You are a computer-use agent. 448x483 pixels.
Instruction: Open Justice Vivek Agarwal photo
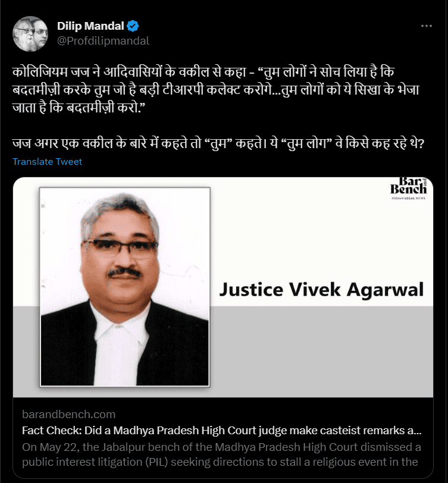coord(125,287)
